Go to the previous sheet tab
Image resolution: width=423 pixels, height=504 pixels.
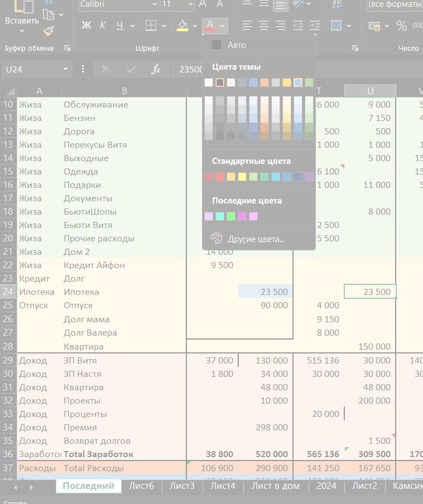(16, 487)
